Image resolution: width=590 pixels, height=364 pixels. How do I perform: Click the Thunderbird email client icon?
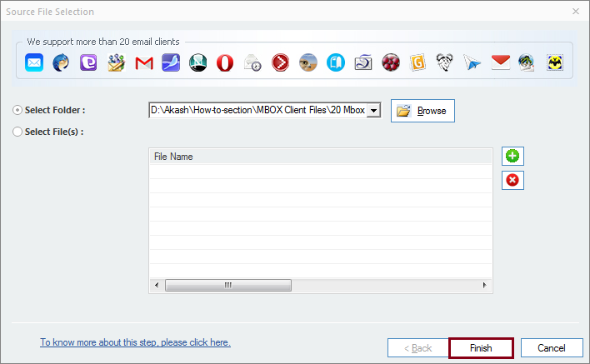[61, 62]
